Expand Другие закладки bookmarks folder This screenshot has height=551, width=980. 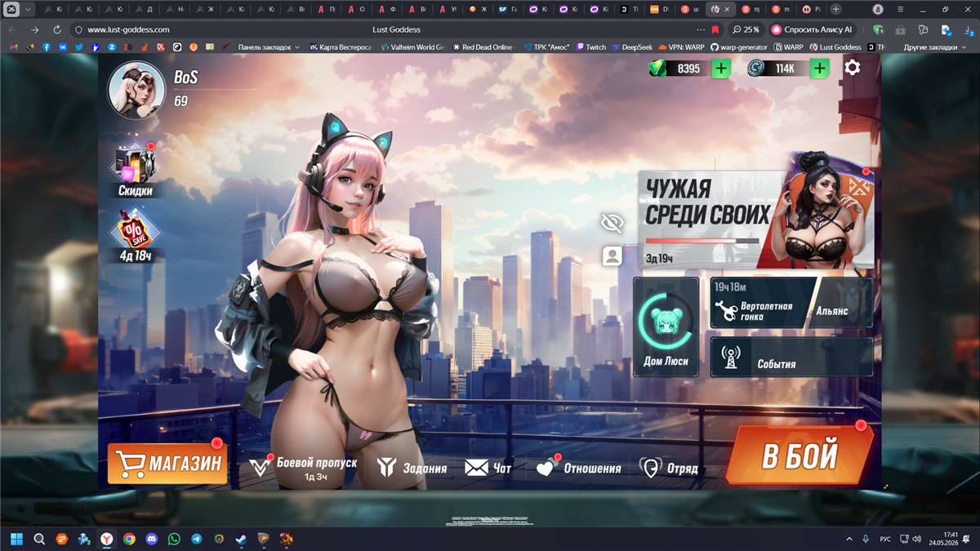pyautogui.click(x=935, y=47)
